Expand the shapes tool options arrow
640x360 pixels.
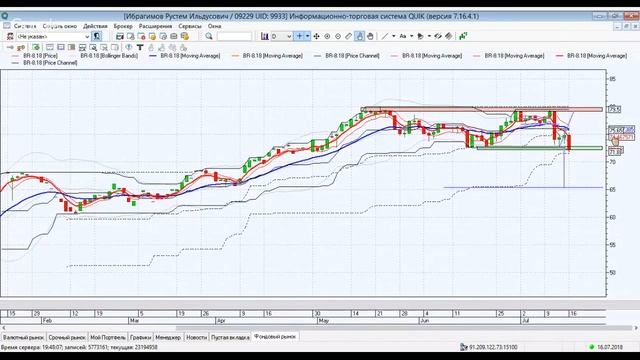point(429,36)
